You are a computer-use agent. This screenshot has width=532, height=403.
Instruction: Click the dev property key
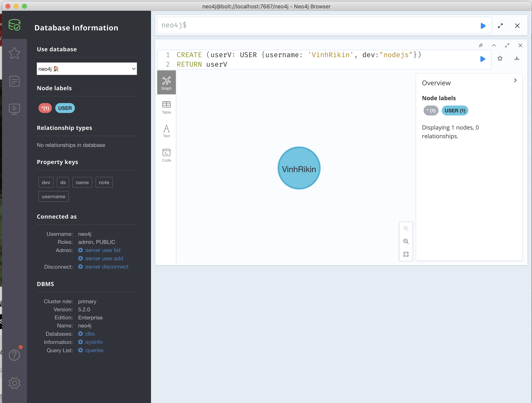tap(46, 182)
